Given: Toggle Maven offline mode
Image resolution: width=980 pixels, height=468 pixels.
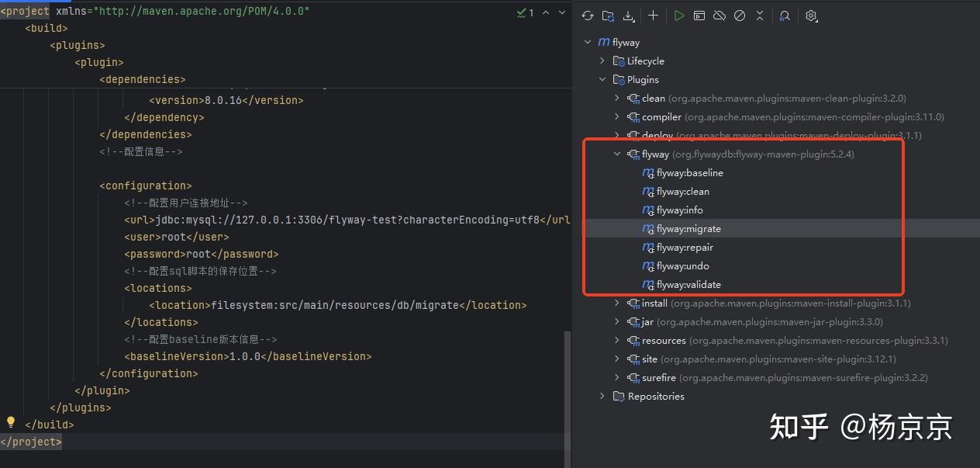Looking at the screenshot, I should point(719,16).
